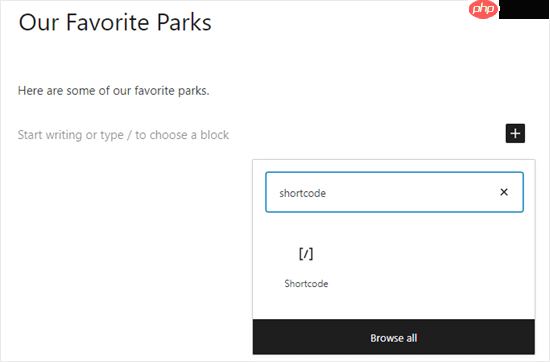The height and width of the screenshot is (362, 550).
Task: Open Browse all blocks
Action: pos(394,338)
